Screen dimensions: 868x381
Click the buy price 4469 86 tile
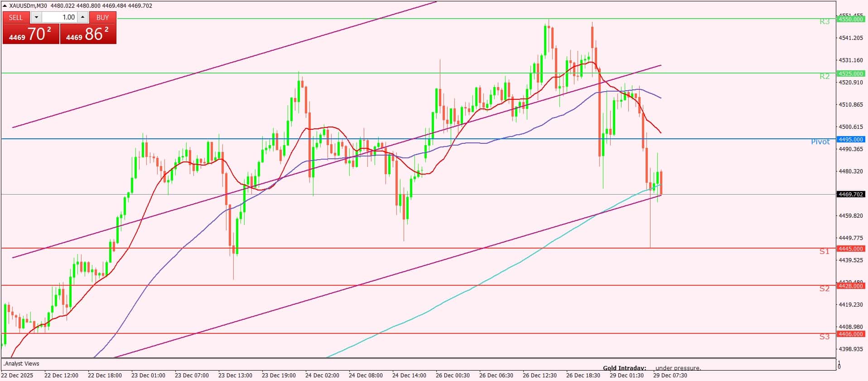88,34
